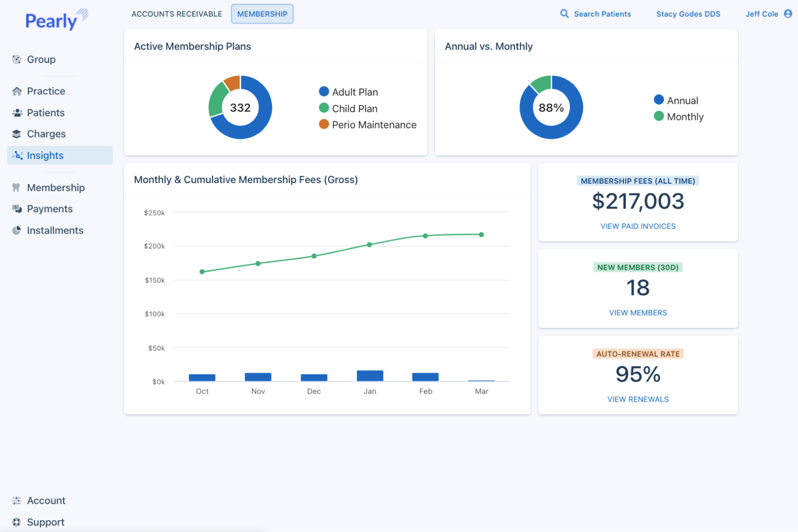
Task: Toggle Child Plan legend swatch
Action: coord(324,108)
